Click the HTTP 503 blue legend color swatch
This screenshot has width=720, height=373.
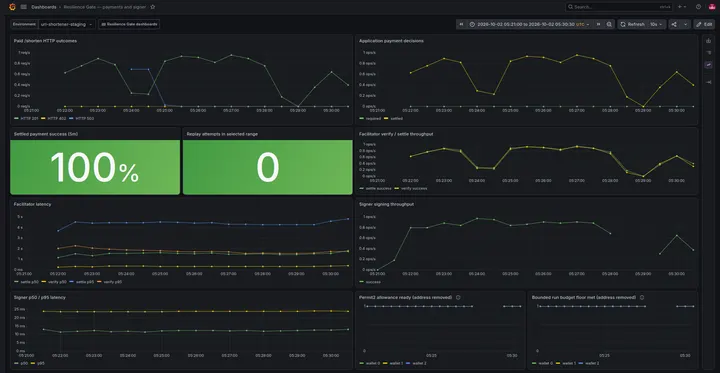(x=70, y=119)
